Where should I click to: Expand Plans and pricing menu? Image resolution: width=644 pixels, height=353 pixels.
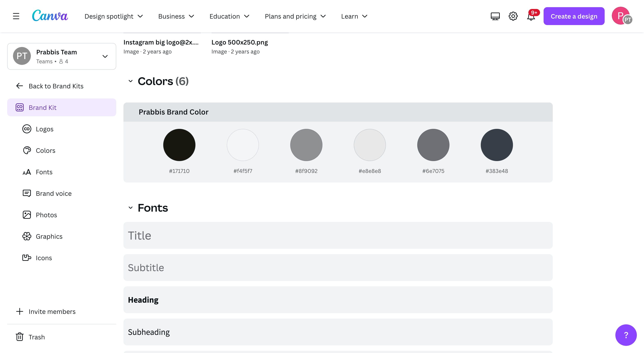point(295,16)
